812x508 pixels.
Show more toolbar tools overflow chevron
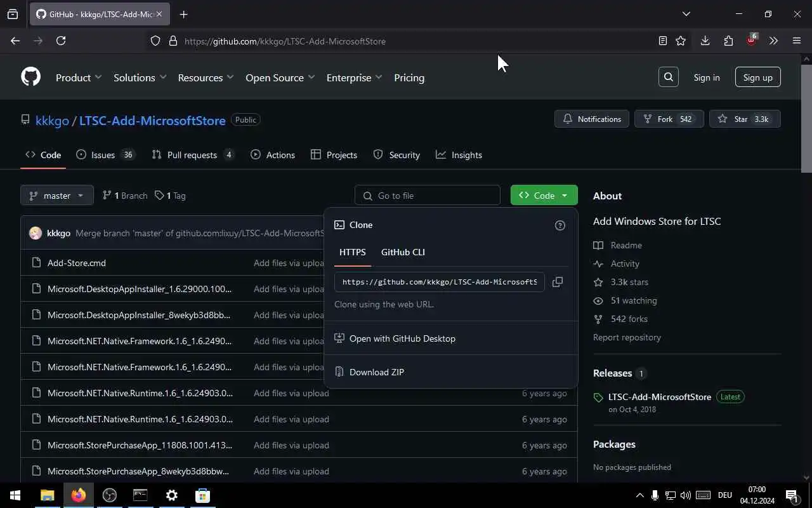click(773, 41)
